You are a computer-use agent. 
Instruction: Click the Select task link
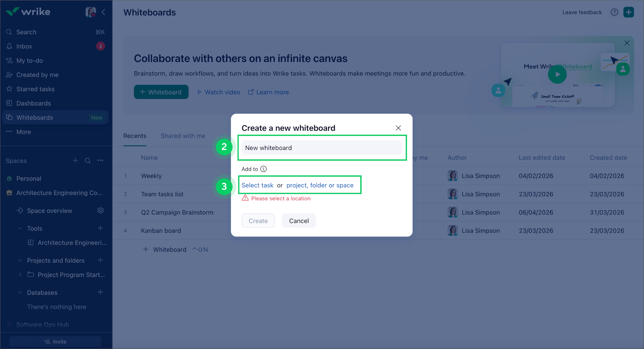point(257,185)
